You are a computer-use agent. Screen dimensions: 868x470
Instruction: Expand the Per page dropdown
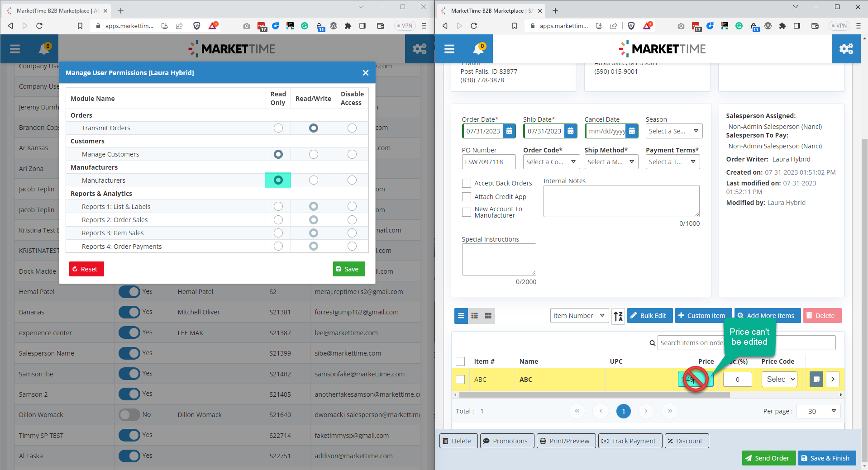point(818,411)
